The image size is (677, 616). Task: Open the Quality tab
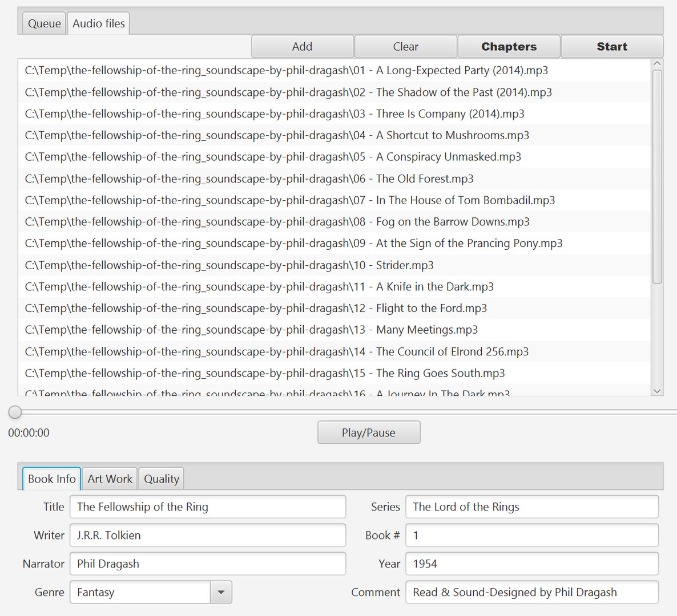click(x=161, y=479)
